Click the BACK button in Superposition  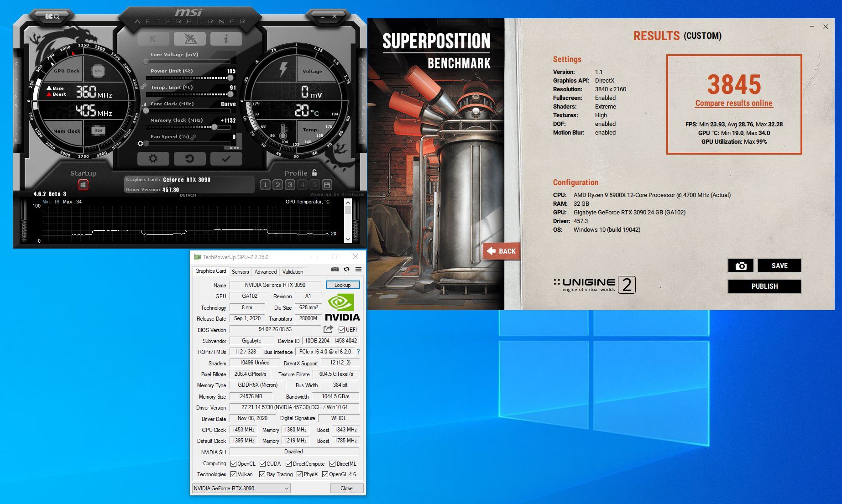[x=502, y=251]
